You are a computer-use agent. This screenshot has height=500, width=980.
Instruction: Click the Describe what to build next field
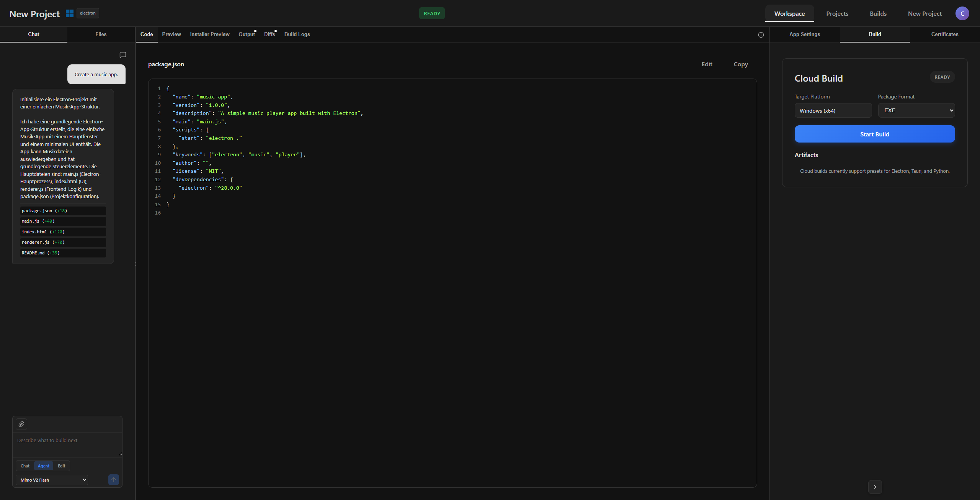(x=67, y=444)
